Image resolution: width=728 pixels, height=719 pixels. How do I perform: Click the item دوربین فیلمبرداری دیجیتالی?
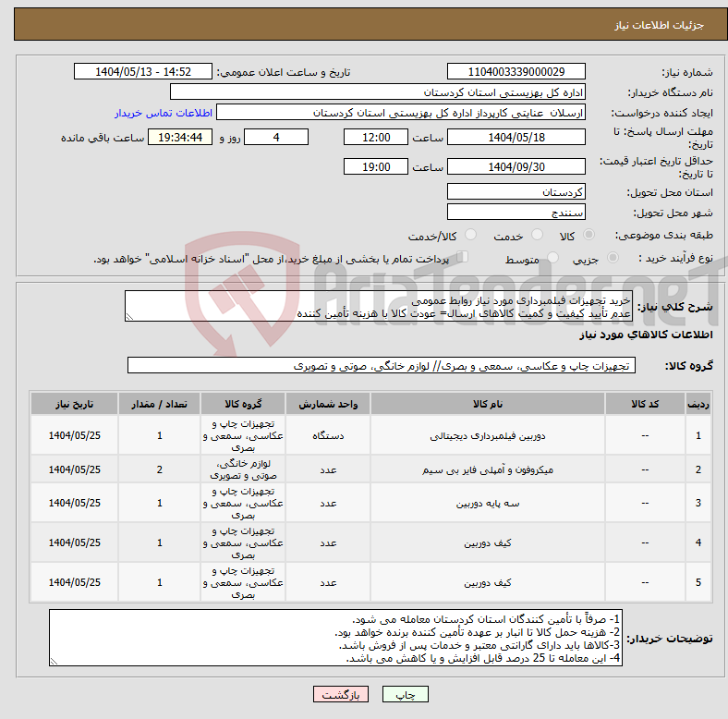pos(488,435)
